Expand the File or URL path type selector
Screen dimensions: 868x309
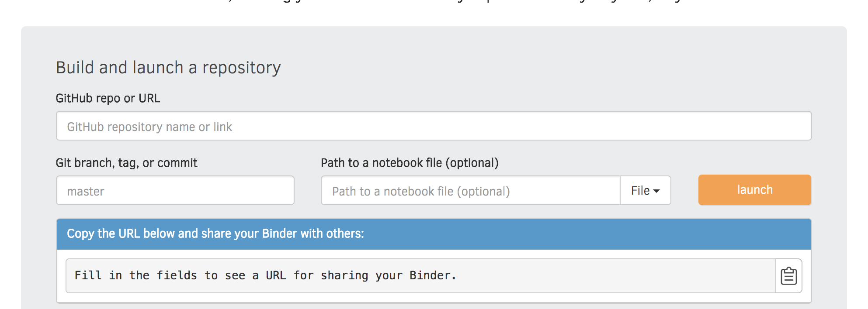pos(645,191)
